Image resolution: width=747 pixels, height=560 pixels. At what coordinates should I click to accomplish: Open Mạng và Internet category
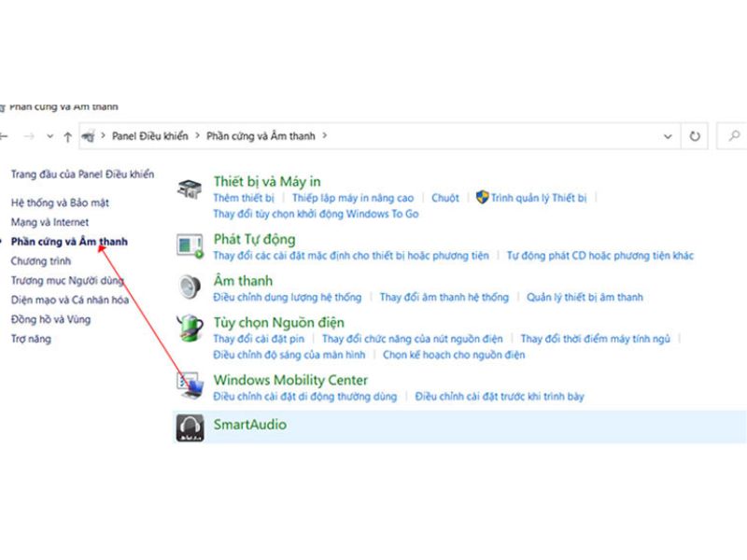50,222
